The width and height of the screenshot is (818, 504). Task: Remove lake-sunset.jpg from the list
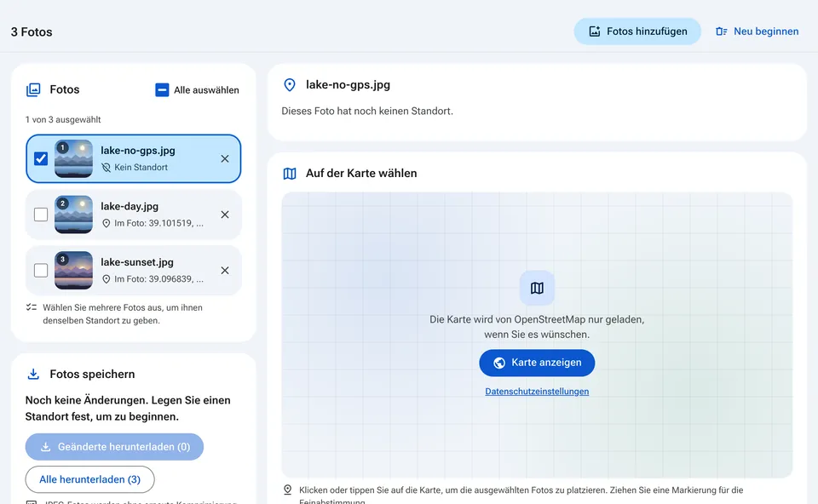point(225,270)
